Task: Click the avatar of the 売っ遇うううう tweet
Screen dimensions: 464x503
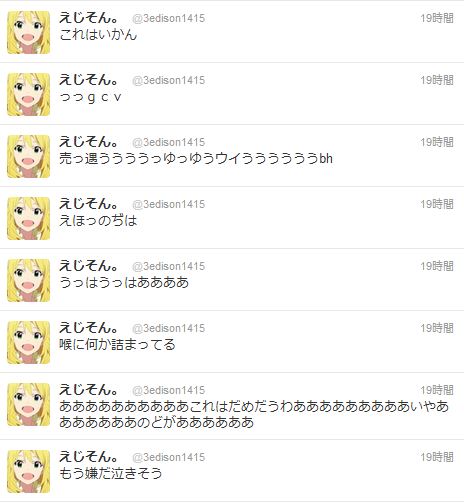Action: click(29, 156)
